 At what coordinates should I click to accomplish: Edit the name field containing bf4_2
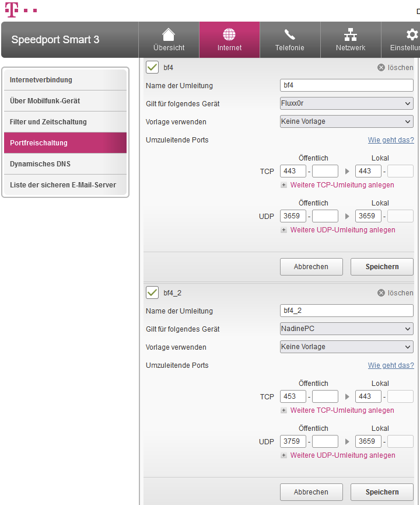pos(346,311)
